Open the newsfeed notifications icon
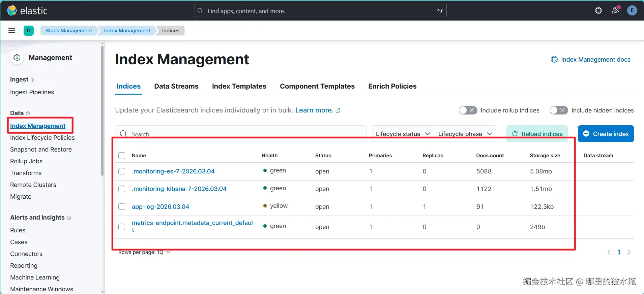Viewport: 644px width, 294px height. click(x=615, y=10)
